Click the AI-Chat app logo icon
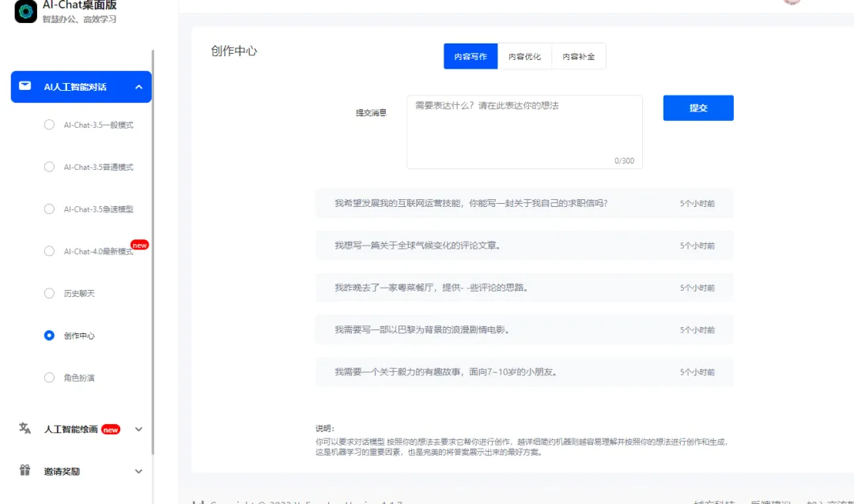 (26, 11)
